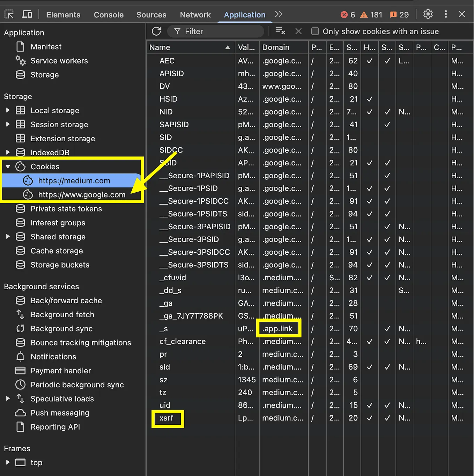Click the refresh cookies icon

coord(156,31)
